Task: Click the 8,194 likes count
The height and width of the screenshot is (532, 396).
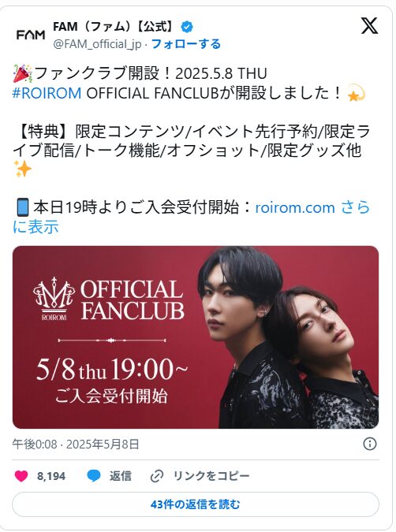Action: [x=51, y=476]
